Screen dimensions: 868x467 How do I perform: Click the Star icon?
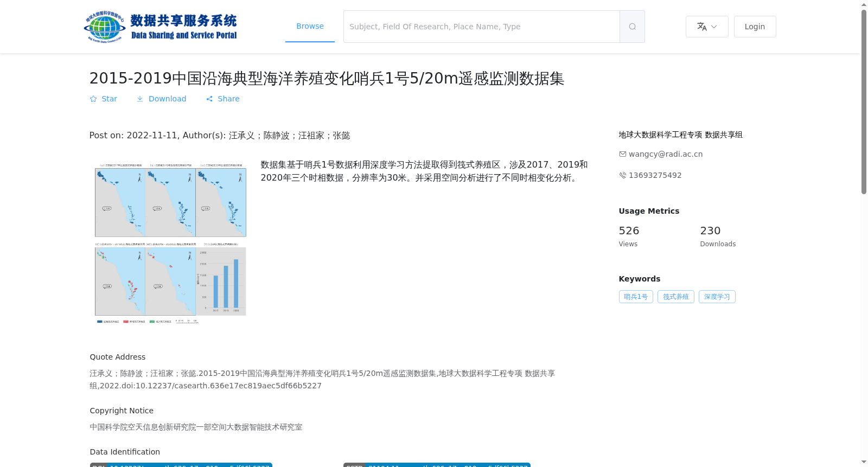point(93,99)
